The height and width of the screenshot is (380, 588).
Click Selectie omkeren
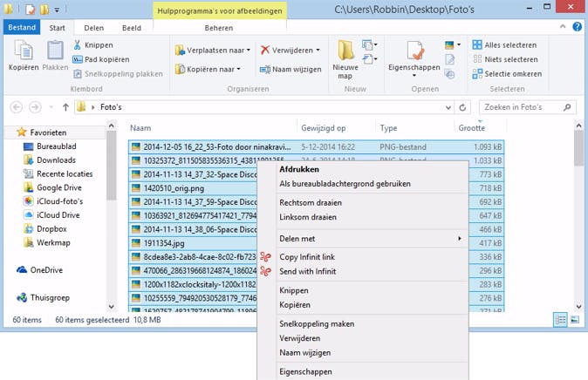coord(508,74)
